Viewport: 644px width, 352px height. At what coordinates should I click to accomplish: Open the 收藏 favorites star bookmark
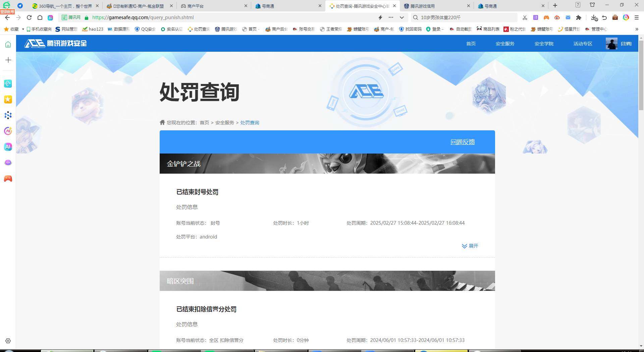click(x=11, y=29)
